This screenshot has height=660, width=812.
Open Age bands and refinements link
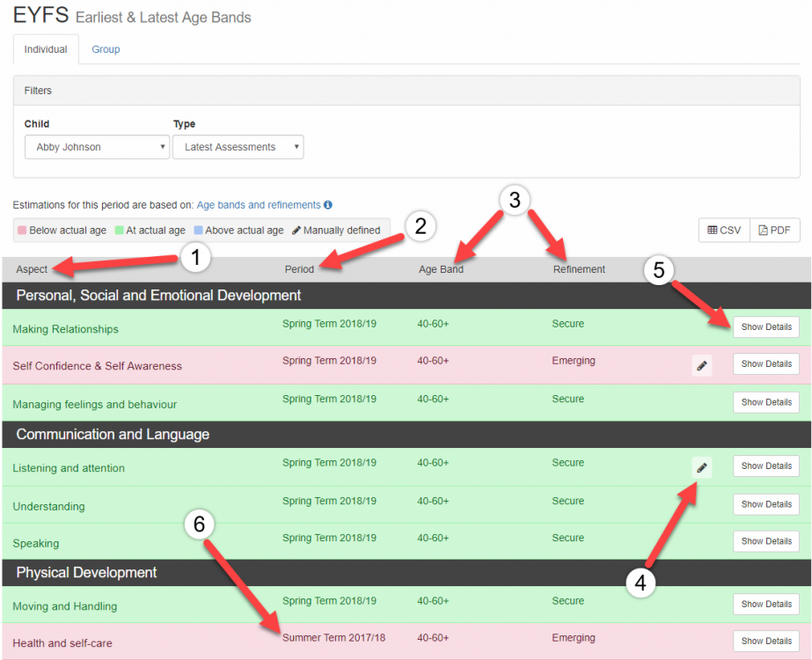point(259,205)
